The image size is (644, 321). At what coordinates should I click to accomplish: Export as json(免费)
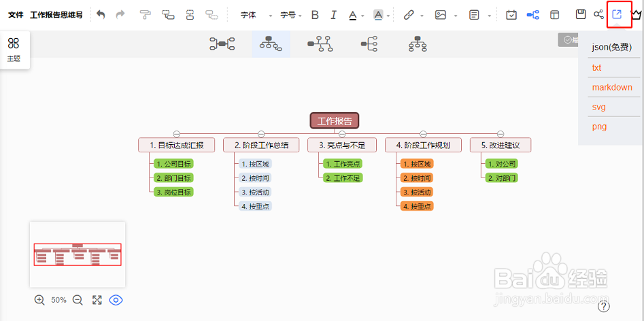(x=611, y=48)
